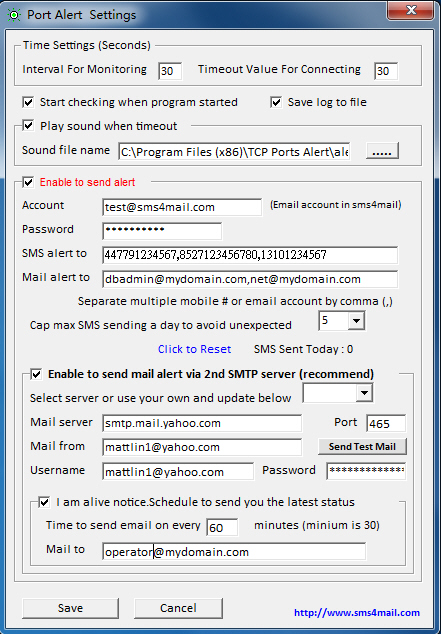Toggle Enable to send alert checkbox
Image resolution: width=441 pixels, height=634 pixels.
(28, 182)
